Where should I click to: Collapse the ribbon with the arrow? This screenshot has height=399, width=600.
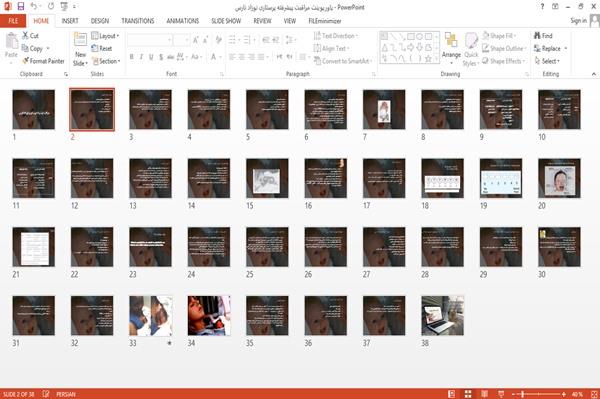(x=594, y=74)
